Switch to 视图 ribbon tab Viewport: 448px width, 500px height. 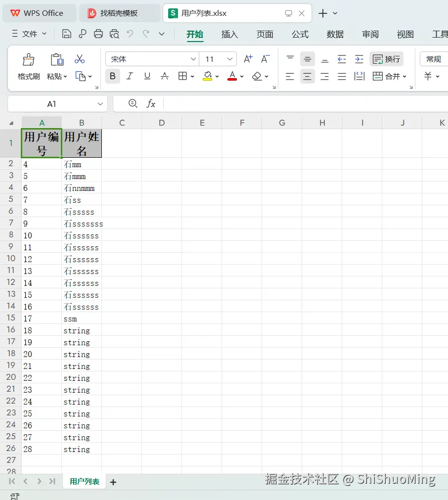tap(405, 34)
